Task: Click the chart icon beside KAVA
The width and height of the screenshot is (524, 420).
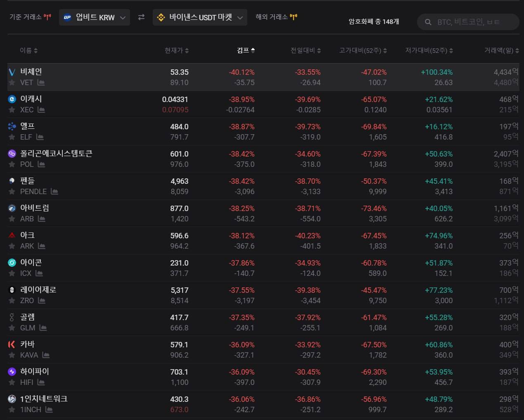Action: (x=46, y=355)
